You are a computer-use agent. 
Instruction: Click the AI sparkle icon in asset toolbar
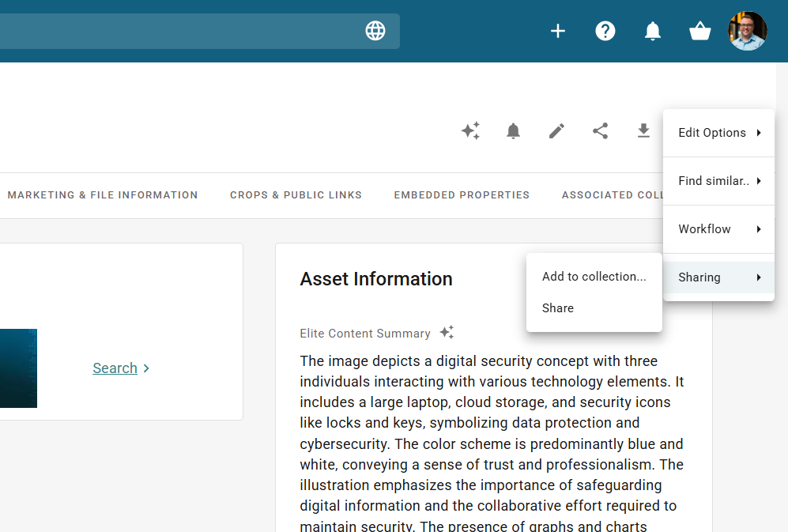click(470, 131)
